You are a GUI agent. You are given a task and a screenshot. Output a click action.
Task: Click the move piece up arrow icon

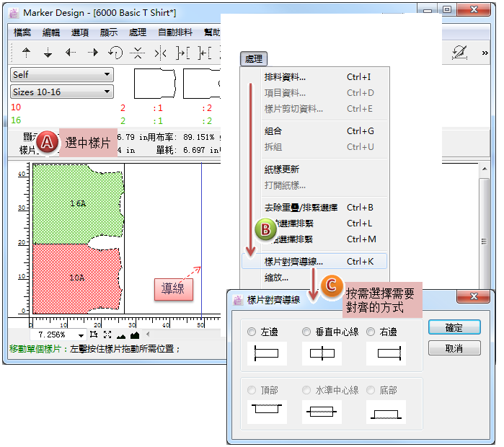(x=27, y=53)
